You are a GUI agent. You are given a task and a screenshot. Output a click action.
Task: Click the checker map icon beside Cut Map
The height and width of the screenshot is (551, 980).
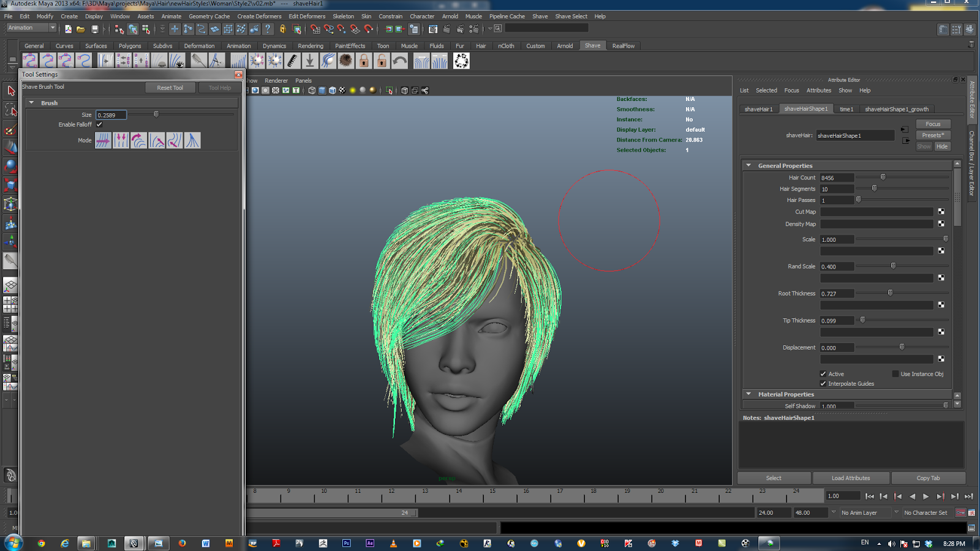tap(941, 211)
